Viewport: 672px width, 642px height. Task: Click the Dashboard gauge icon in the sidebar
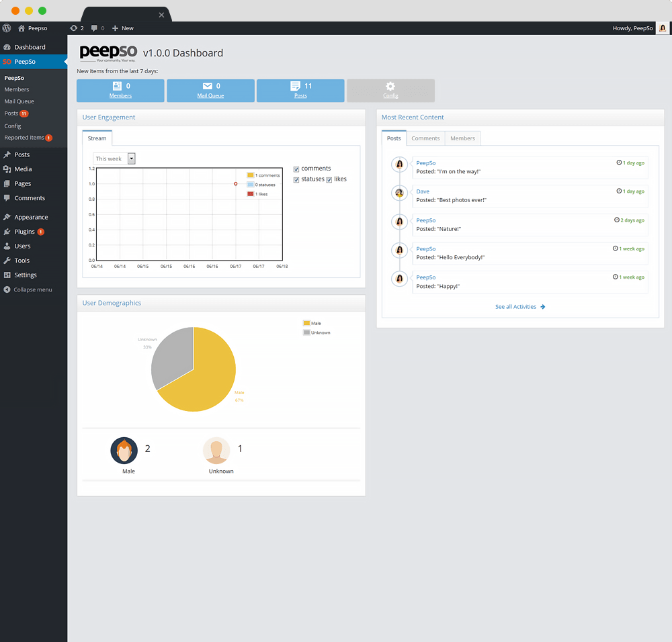tap(7, 47)
